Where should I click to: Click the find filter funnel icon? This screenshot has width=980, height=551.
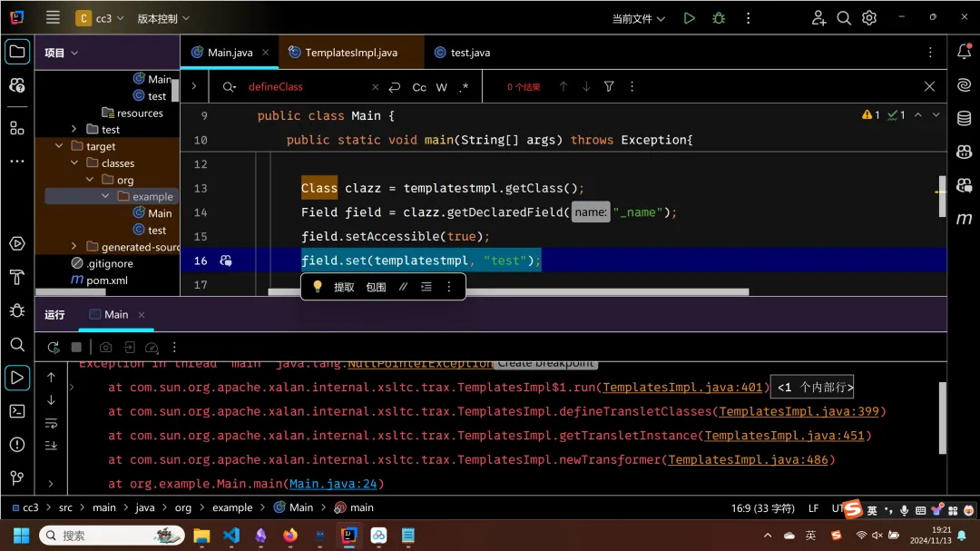click(609, 86)
